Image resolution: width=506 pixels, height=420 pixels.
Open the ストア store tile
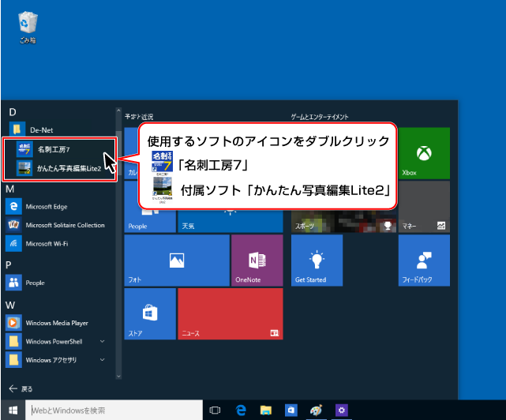150,313
